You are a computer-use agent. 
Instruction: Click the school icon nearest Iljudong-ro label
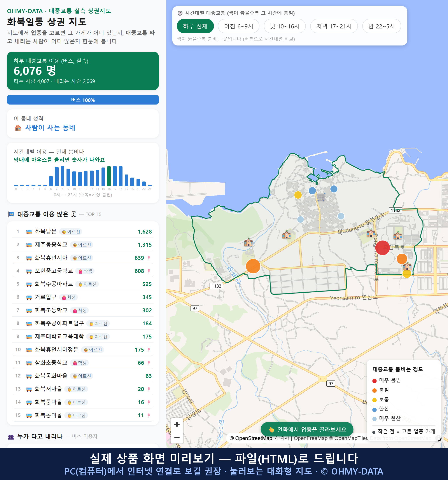point(371,233)
